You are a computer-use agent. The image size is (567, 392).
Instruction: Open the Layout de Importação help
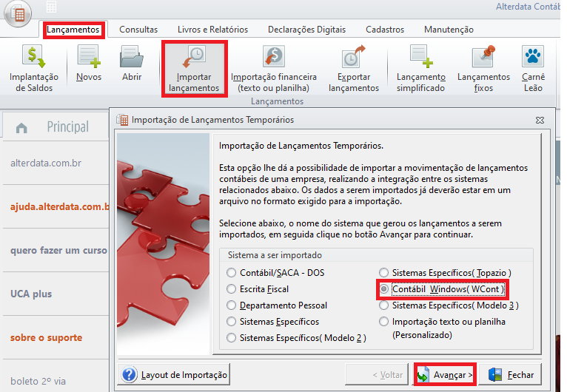coord(174,375)
